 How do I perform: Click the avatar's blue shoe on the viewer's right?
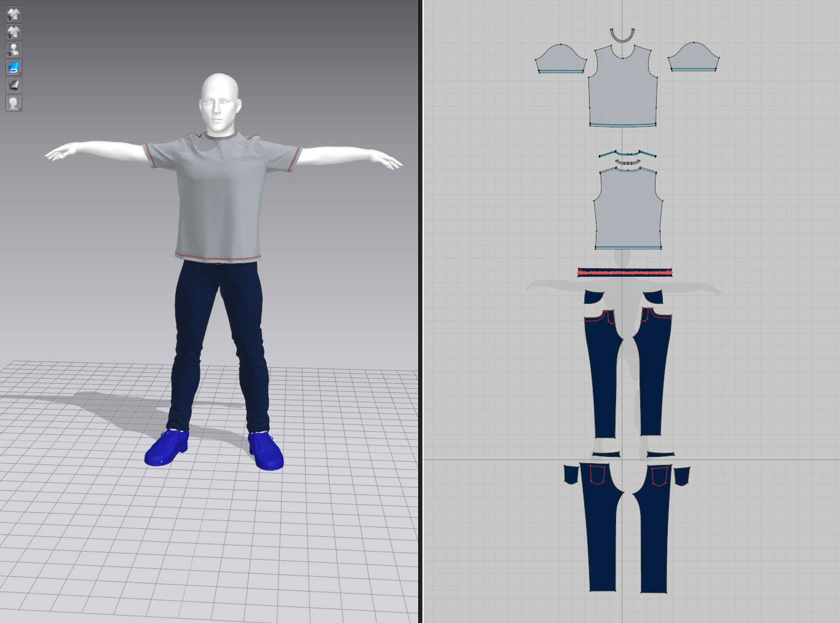coord(266,450)
